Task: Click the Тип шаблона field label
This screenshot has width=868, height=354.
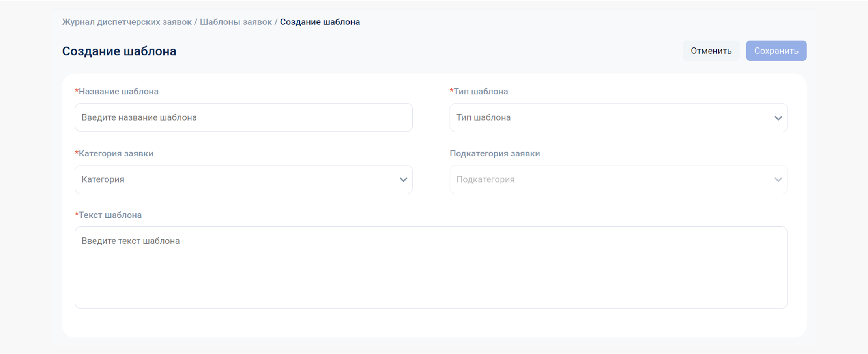Action: 481,92
